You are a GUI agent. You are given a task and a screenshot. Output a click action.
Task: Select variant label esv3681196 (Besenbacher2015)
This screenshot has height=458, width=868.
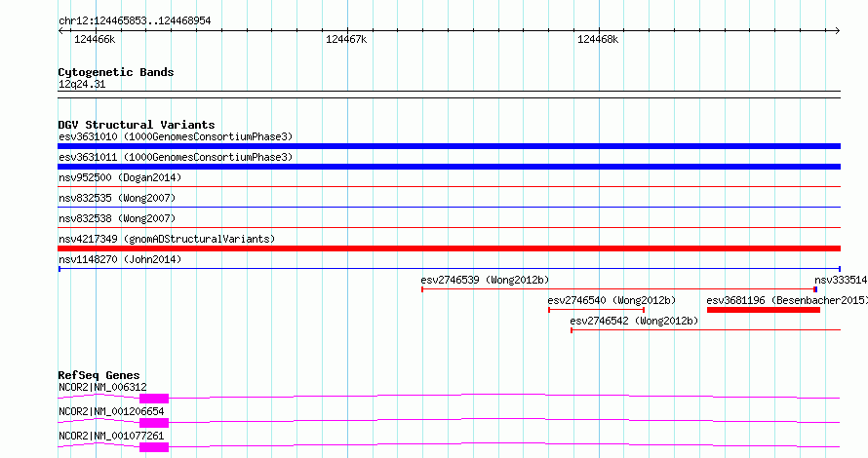click(787, 300)
